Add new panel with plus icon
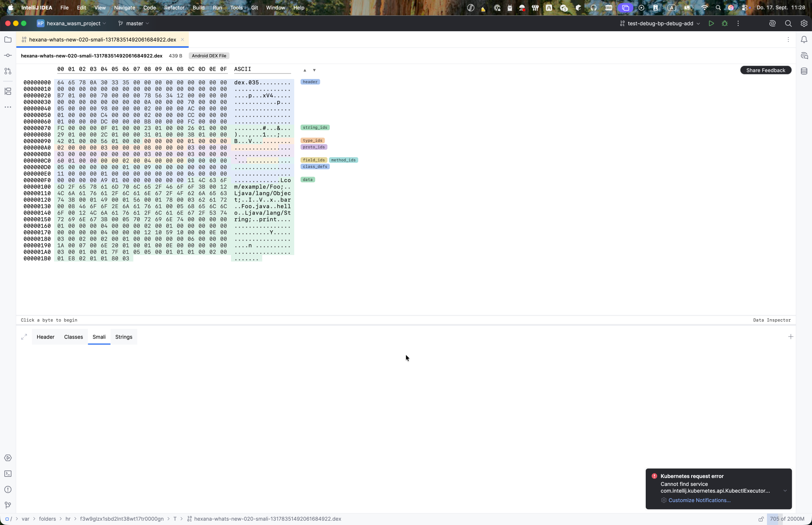This screenshot has width=812, height=525. point(791,337)
